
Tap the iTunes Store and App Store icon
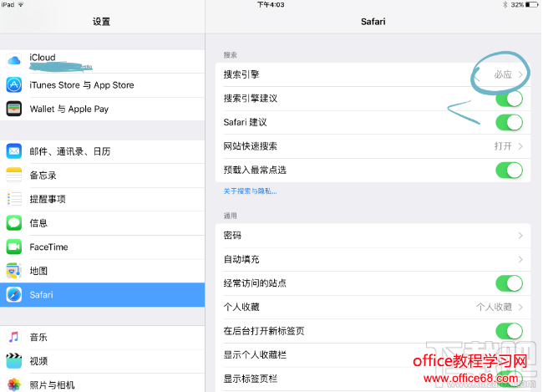pos(14,85)
